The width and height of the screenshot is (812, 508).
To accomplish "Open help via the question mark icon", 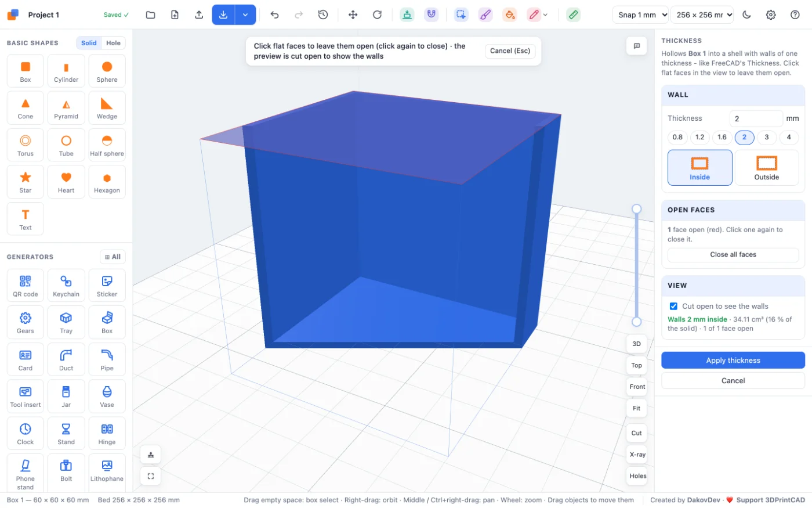I will pyautogui.click(x=795, y=15).
